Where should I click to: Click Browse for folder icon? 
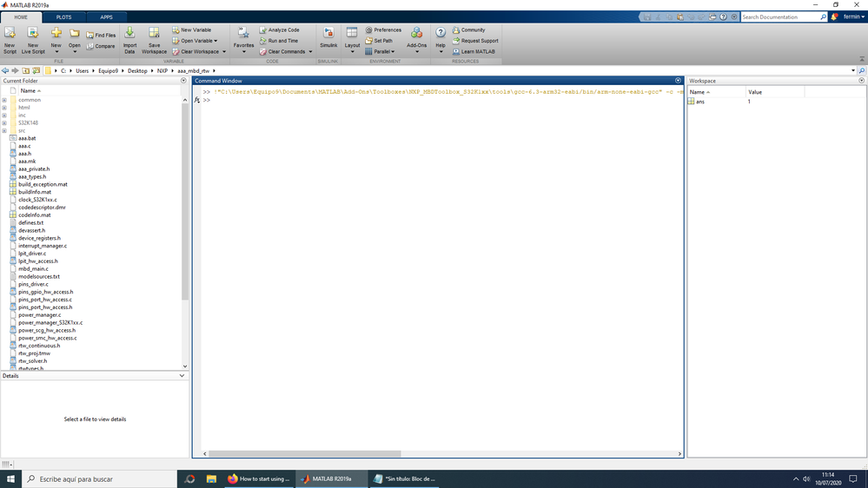[x=36, y=71]
